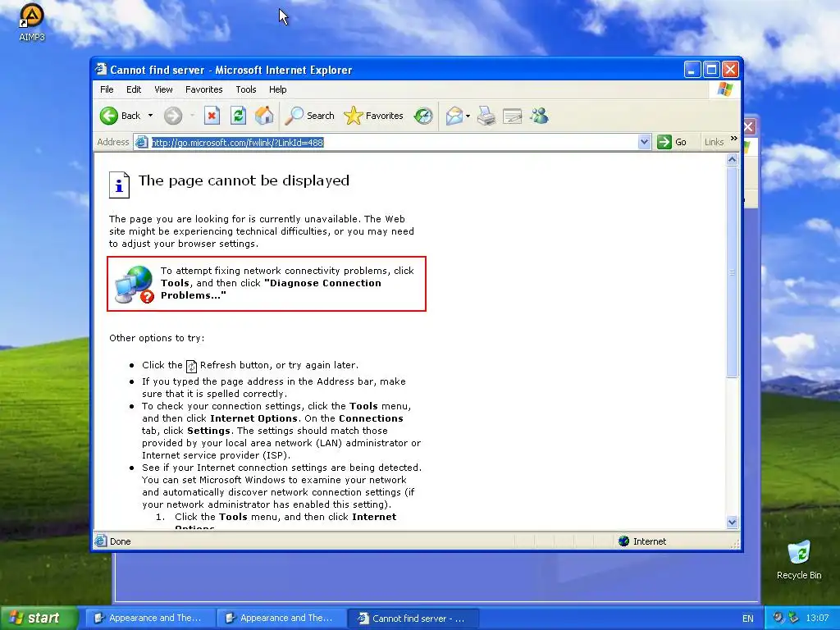Click the Done status bar page icon
This screenshot has height=630, width=840.
click(x=101, y=541)
